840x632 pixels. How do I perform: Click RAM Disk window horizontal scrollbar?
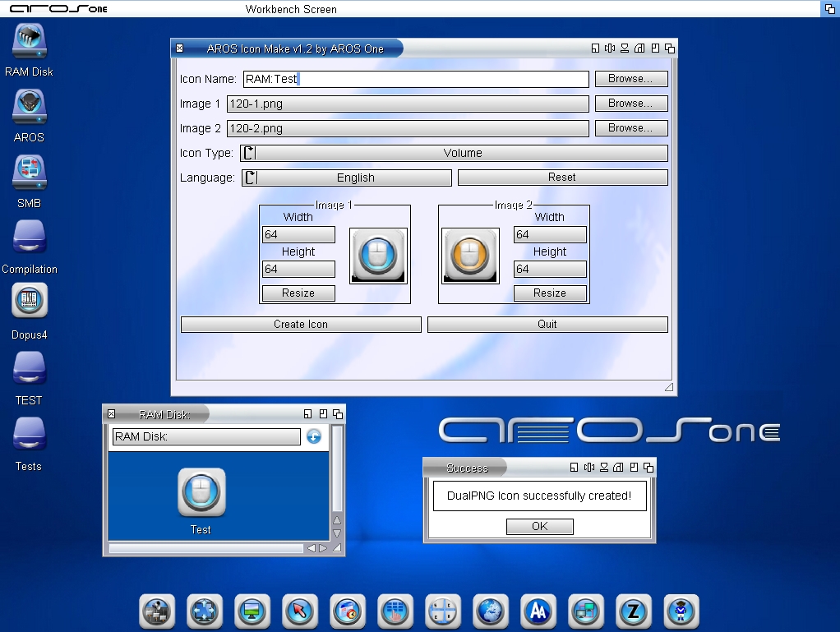click(x=206, y=548)
